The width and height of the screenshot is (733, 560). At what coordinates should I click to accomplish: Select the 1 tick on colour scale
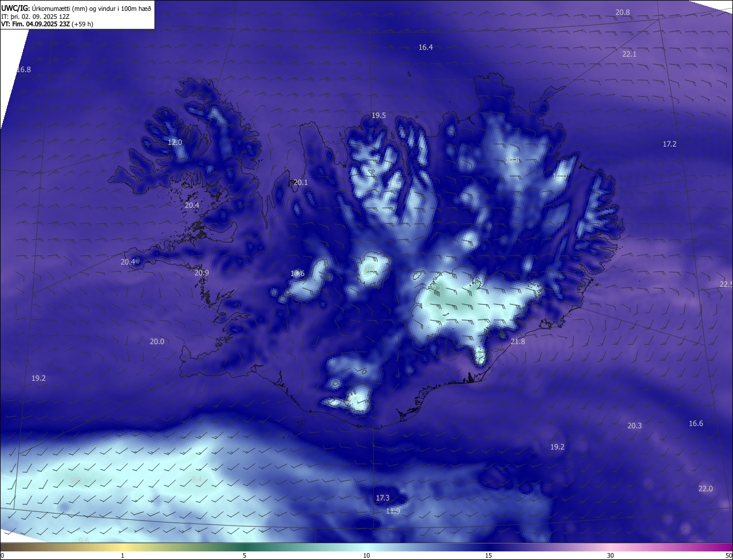(x=123, y=556)
